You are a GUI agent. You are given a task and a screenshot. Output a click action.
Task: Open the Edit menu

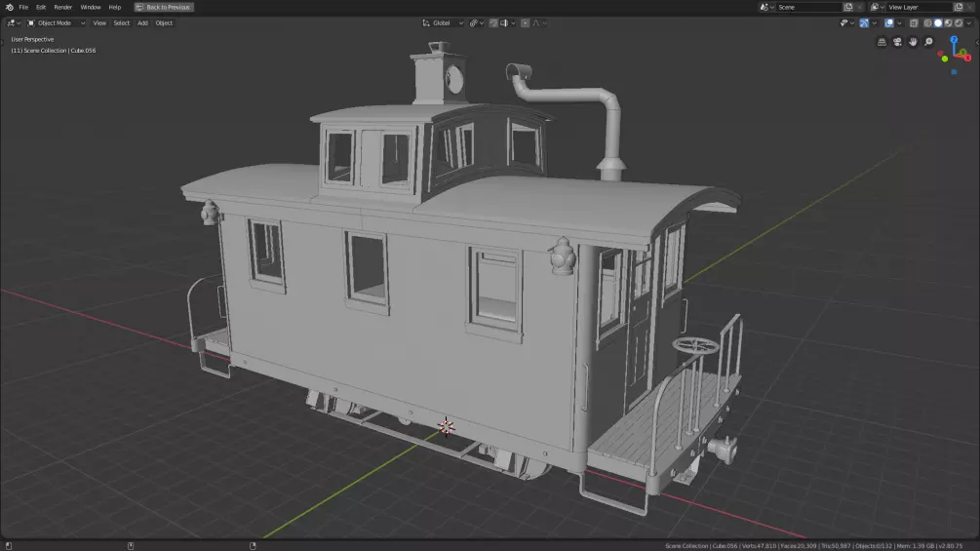[x=41, y=7]
